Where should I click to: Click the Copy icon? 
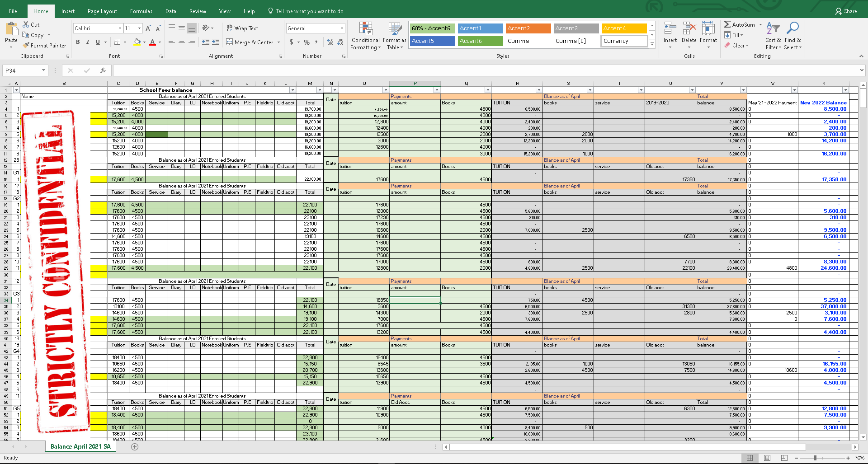click(x=26, y=35)
